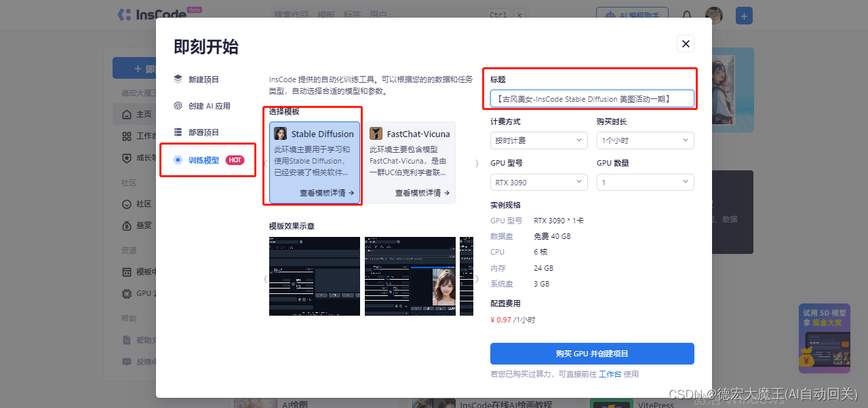Click the 免费 40 GB data disk value
The height and width of the screenshot is (408, 868).
553,236
